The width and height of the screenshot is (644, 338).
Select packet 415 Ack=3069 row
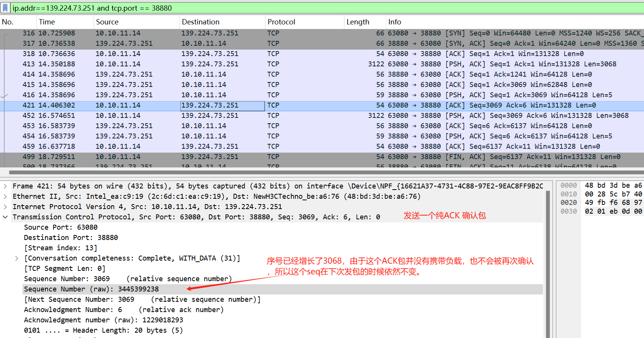(x=322, y=85)
